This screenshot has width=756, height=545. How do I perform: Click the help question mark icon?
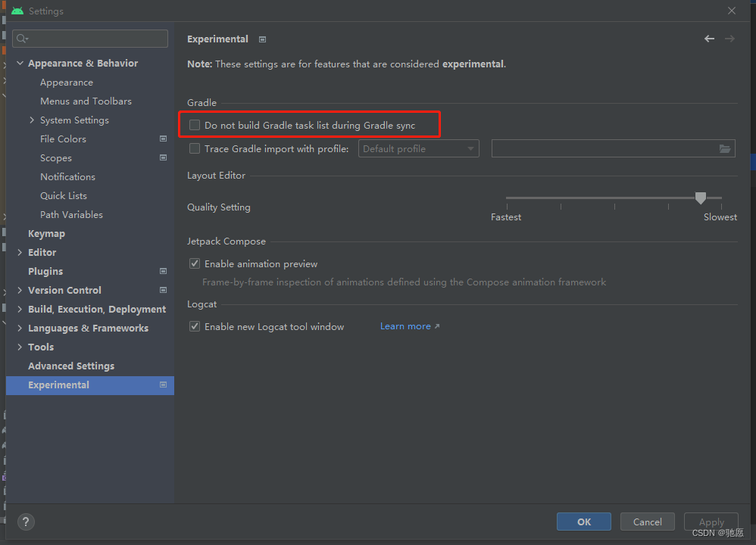tap(26, 522)
